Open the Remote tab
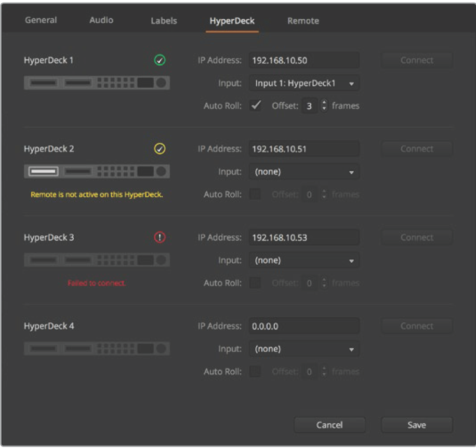This screenshot has width=476, height=448. [303, 21]
